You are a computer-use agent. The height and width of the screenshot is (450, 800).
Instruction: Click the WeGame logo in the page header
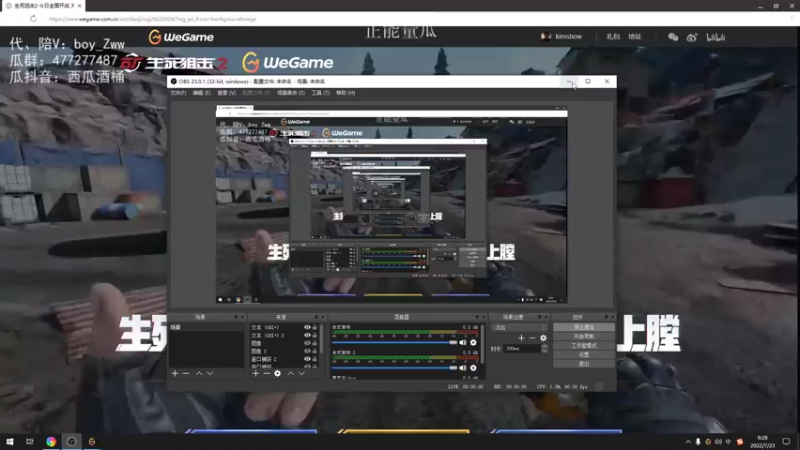(181, 37)
